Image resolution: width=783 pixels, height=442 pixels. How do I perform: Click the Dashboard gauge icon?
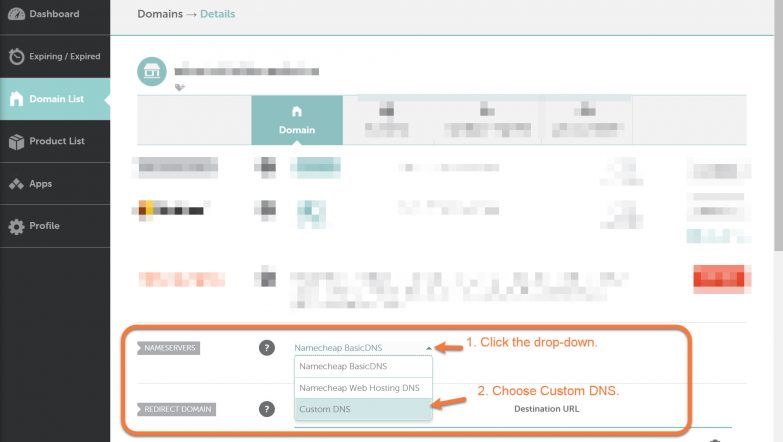click(x=16, y=14)
